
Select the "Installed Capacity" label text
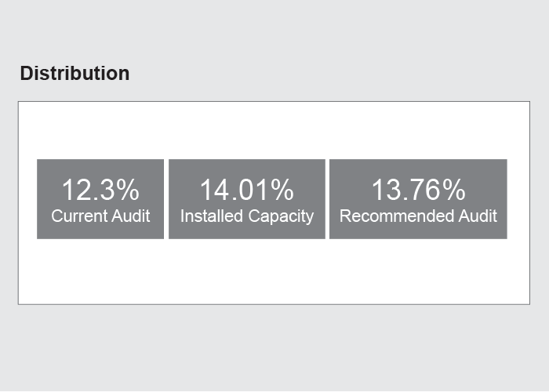click(247, 216)
